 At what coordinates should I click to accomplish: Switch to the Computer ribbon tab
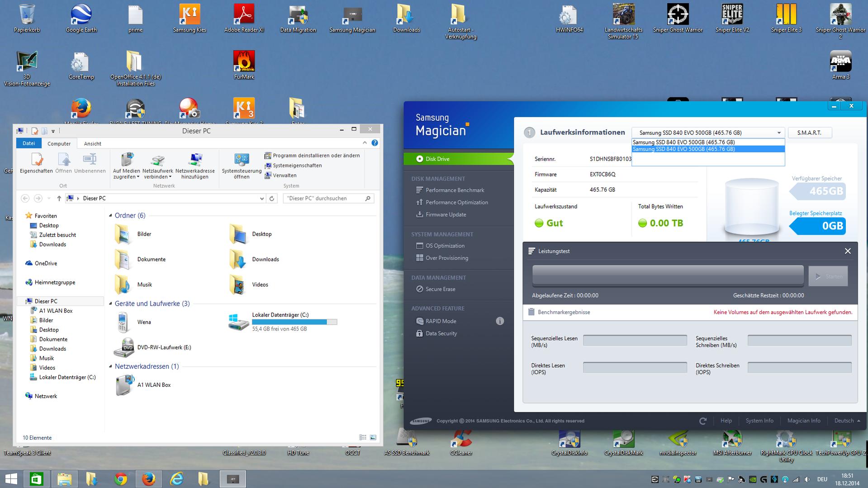coord(59,143)
